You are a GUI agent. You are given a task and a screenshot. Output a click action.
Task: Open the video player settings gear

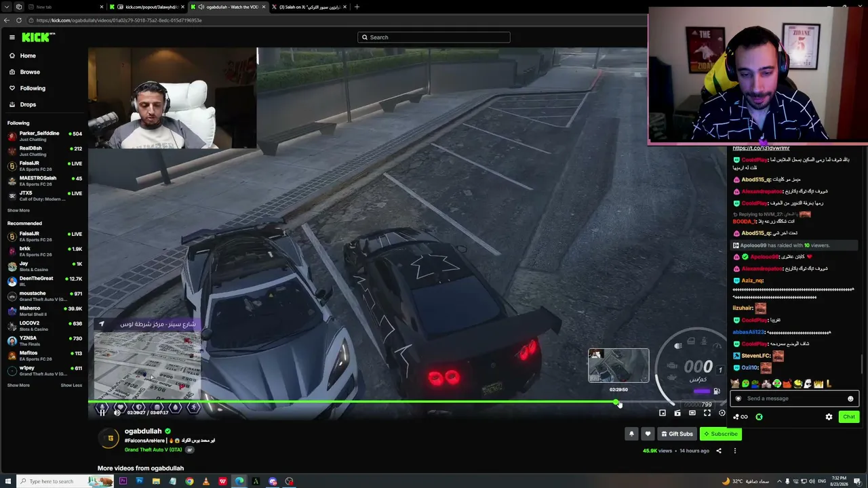pos(722,413)
